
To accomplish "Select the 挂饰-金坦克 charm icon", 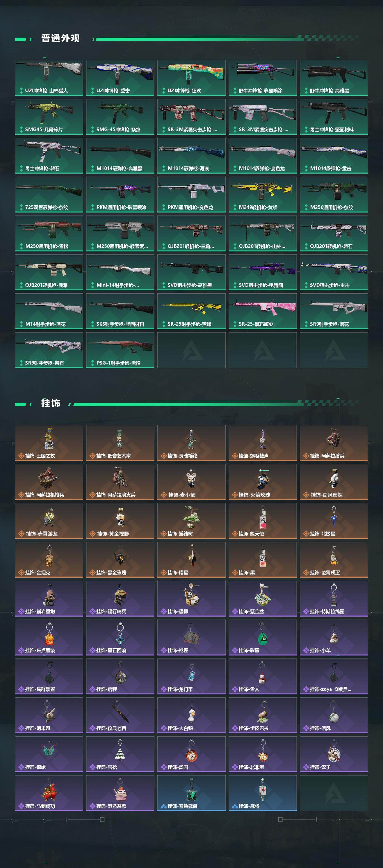I will click(49, 559).
